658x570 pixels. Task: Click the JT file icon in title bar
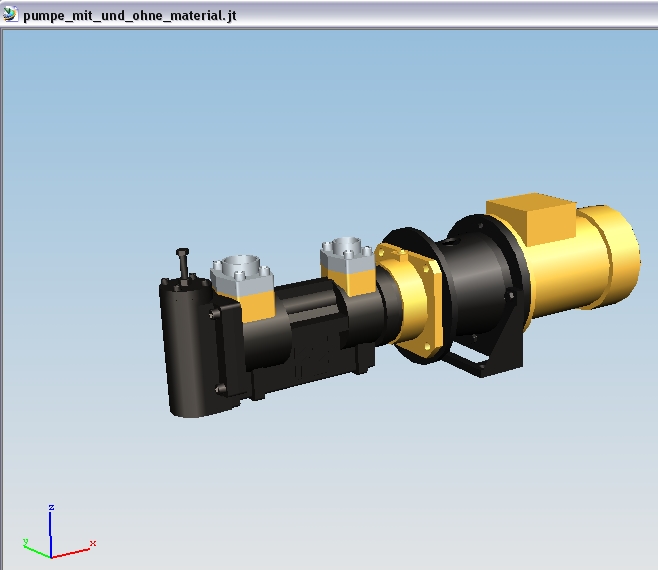coord(10,14)
